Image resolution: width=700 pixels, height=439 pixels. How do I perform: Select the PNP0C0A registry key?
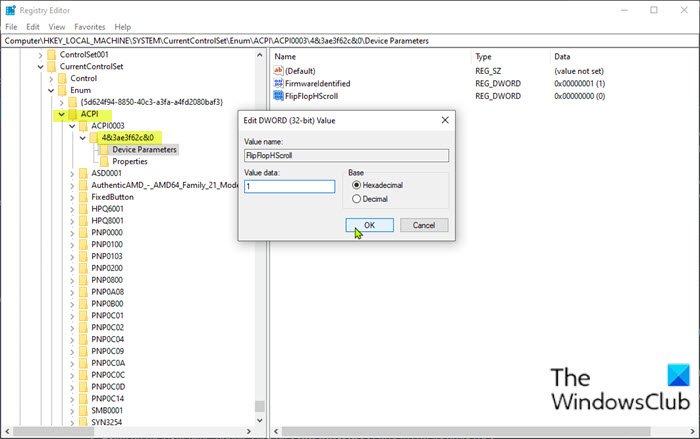pyautogui.click(x=108, y=363)
